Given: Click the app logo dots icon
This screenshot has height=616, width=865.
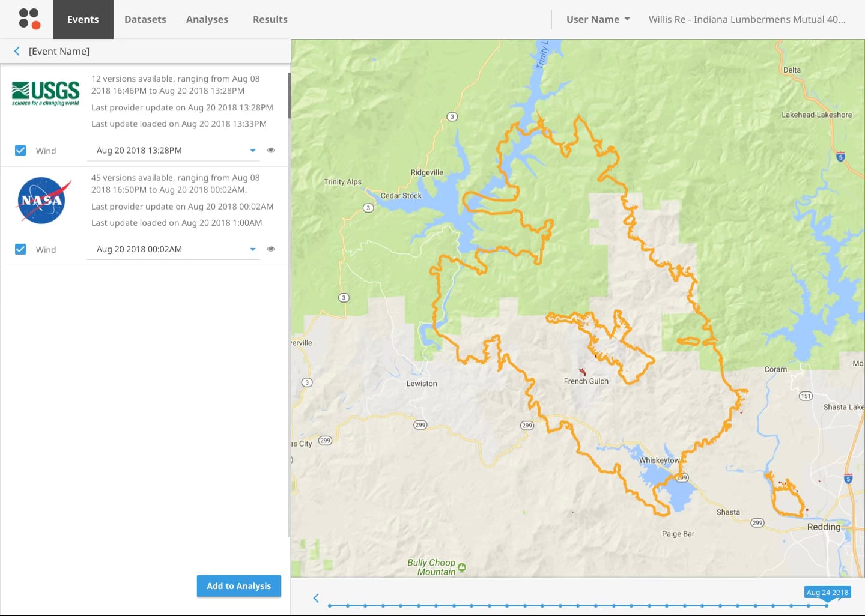Looking at the screenshot, I should (x=29, y=19).
